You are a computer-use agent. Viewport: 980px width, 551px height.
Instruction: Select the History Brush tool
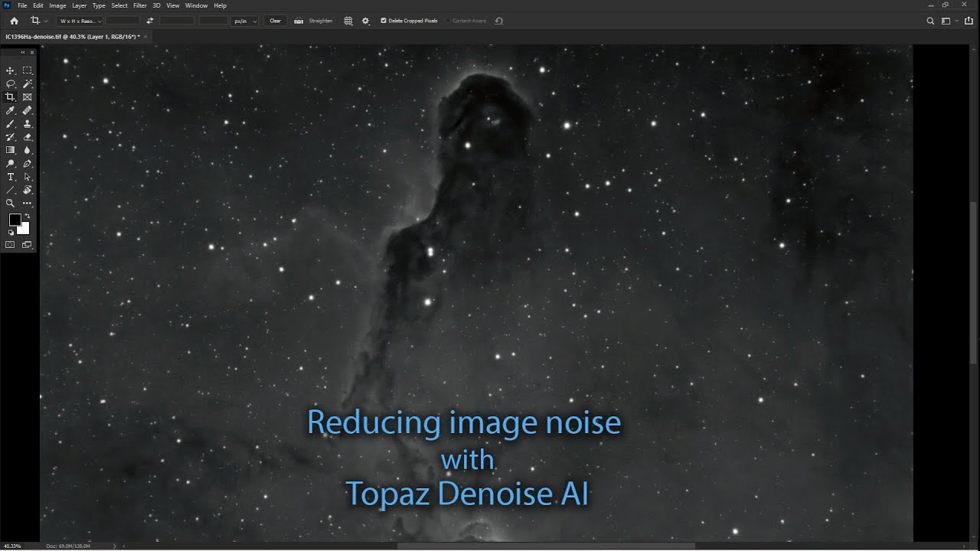(10, 137)
